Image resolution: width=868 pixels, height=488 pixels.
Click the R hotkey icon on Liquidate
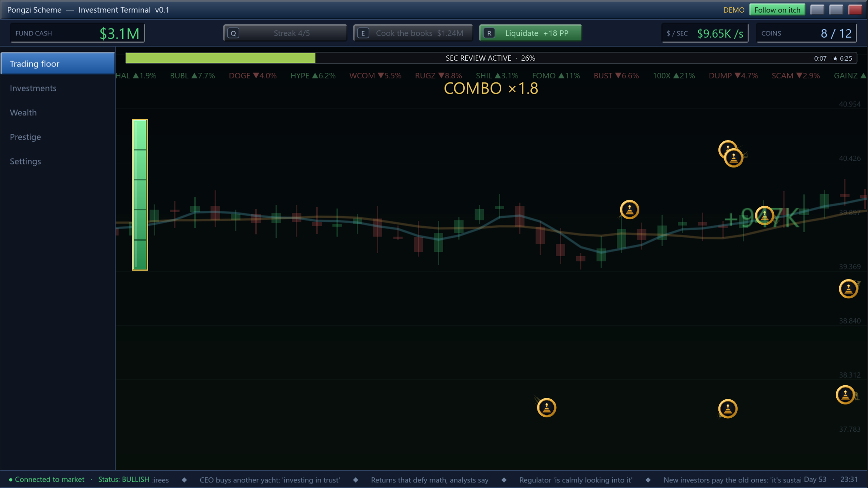point(489,33)
